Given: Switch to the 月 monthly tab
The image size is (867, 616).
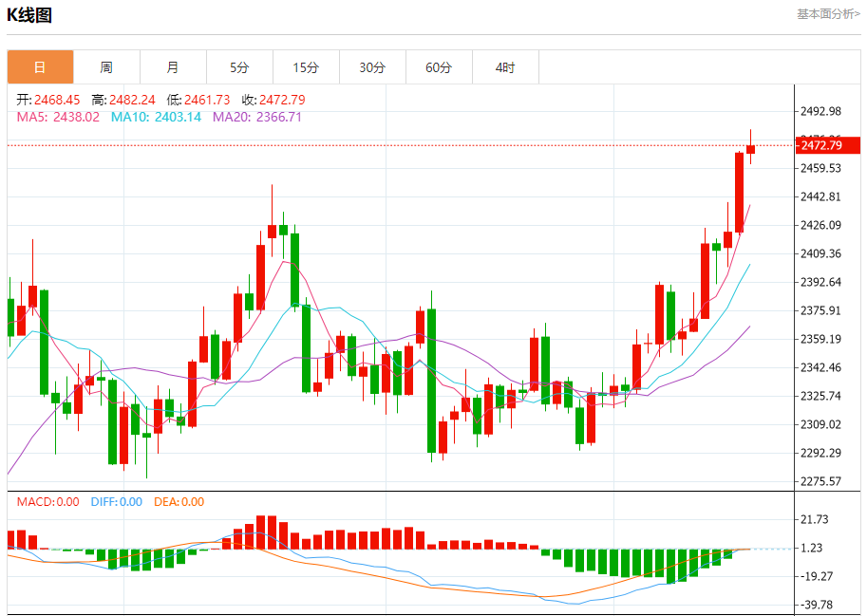Looking at the screenshot, I should click(x=173, y=67).
